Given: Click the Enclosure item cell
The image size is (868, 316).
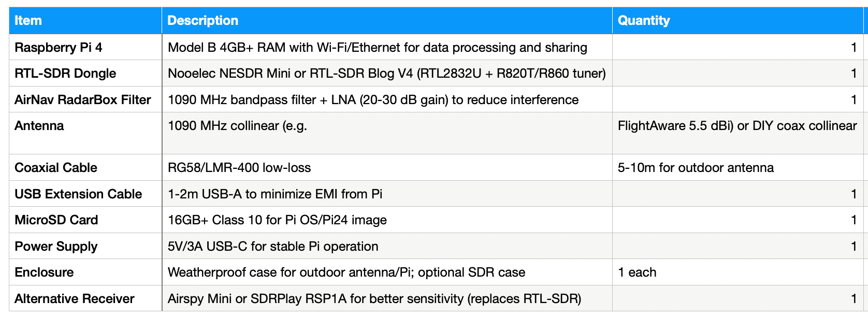Looking at the screenshot, I should pos(44,272).
